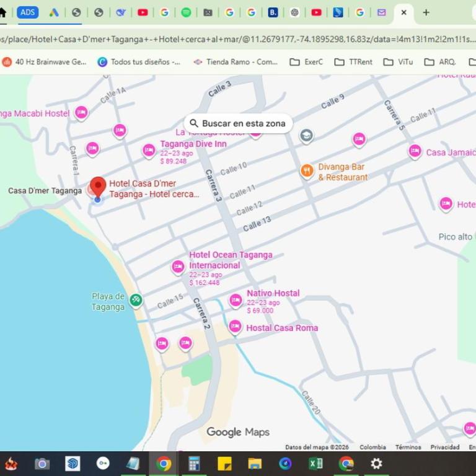Image resolution: width=476 pixels, height=476 pixels.
Task: Switch to the ADS browser tab
Action: pos(28,12)
